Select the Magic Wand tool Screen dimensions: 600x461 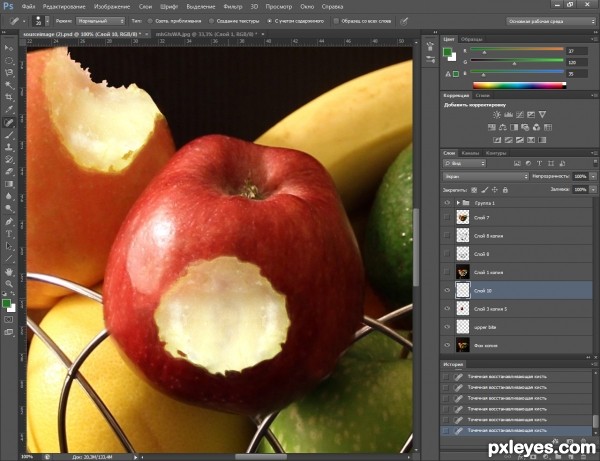point(9,85)
